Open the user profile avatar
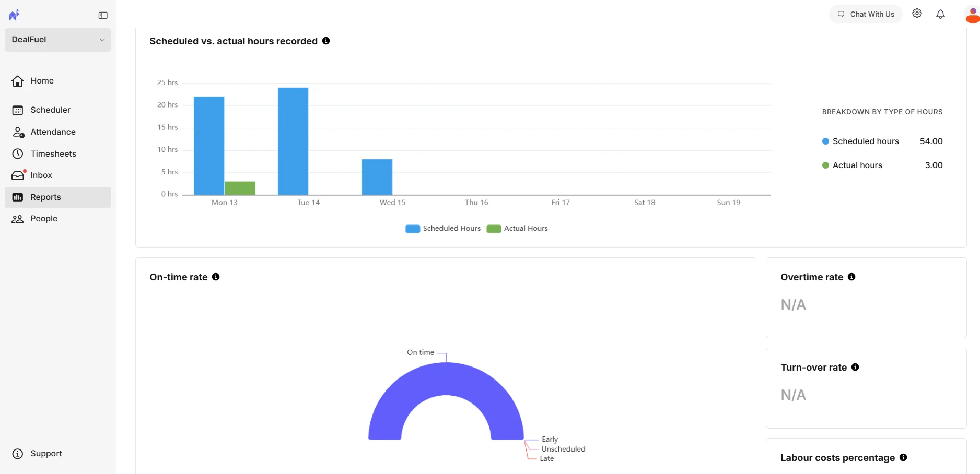980x474 pixels. coord(972,15)
